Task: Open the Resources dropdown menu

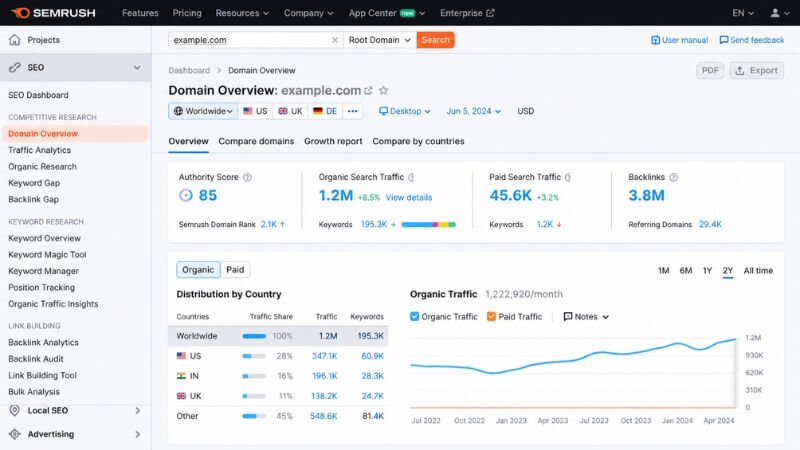Action: [x=242, y=13]
